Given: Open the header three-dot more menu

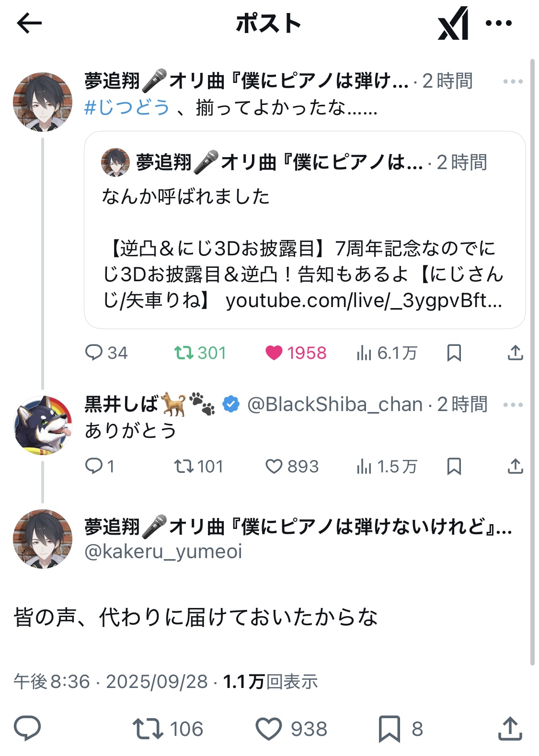Looking at the screenshot, I should 498,23.
